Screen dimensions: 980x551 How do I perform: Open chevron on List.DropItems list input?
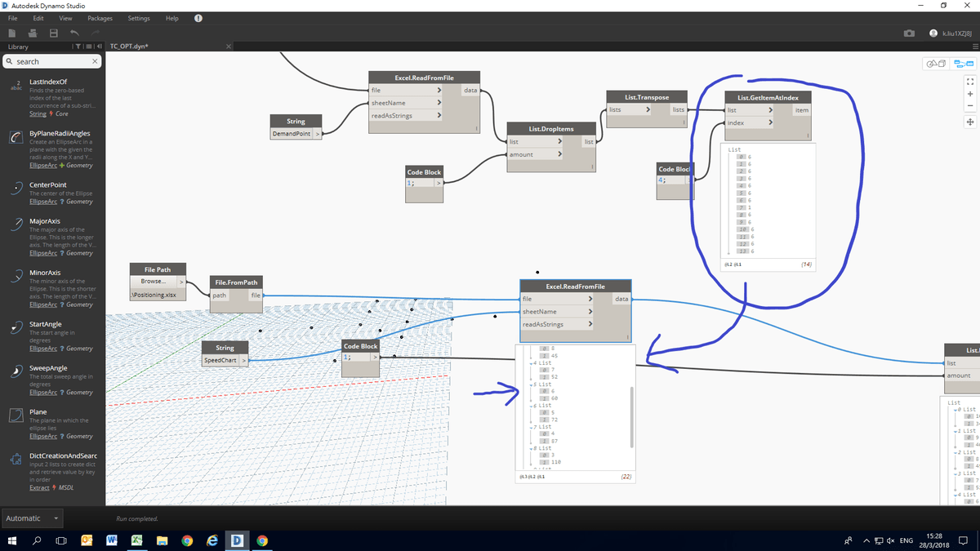[559, 142]
